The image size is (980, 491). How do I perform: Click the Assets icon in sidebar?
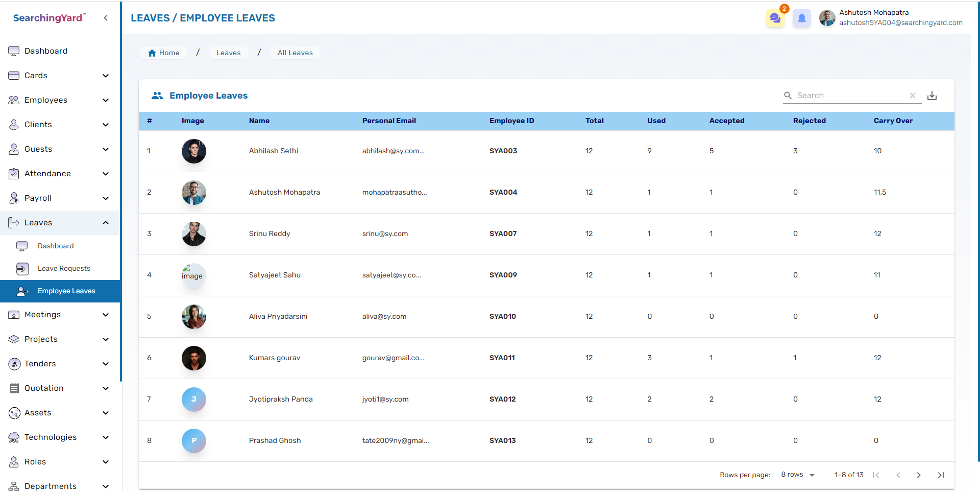[x=14, y=413]
